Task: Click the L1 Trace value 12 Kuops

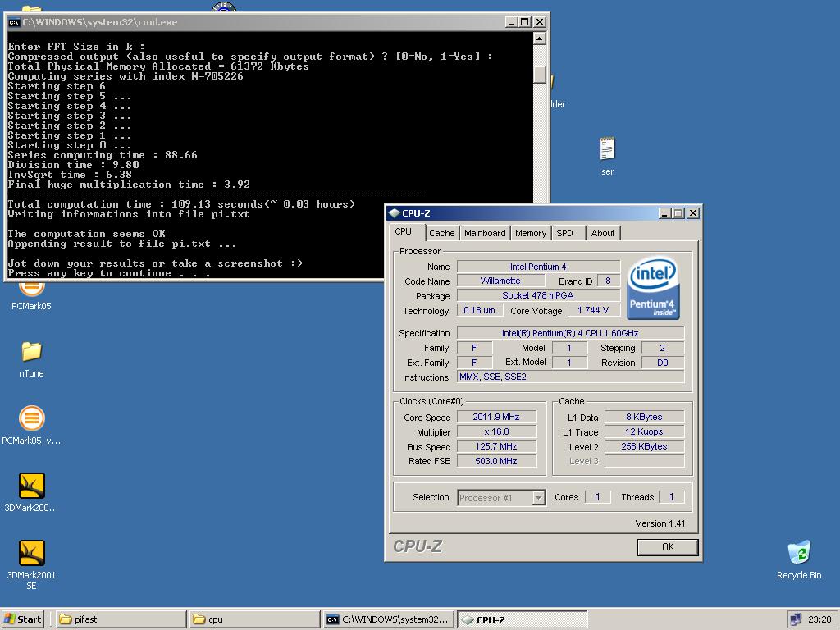Action: coord(644,431)
